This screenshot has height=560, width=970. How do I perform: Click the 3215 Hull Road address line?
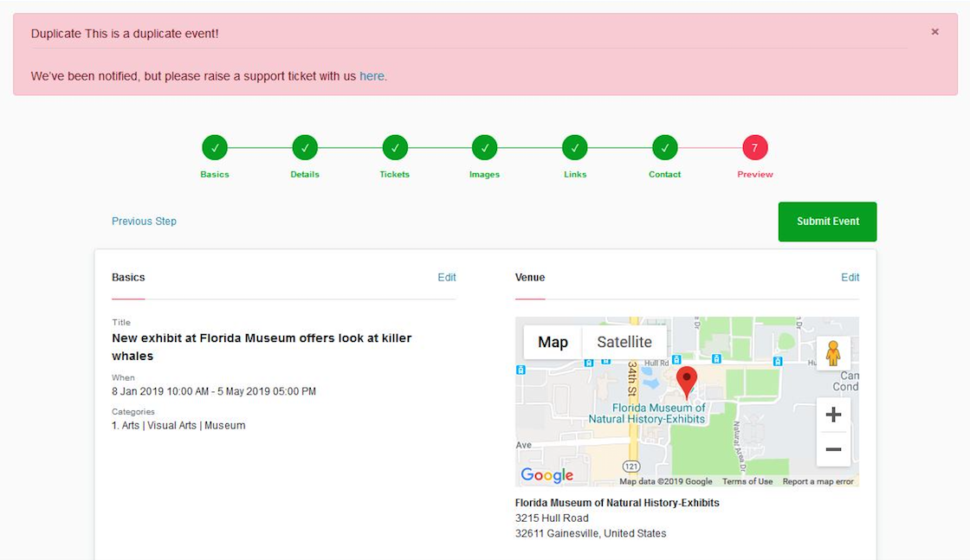coord(552,518)
